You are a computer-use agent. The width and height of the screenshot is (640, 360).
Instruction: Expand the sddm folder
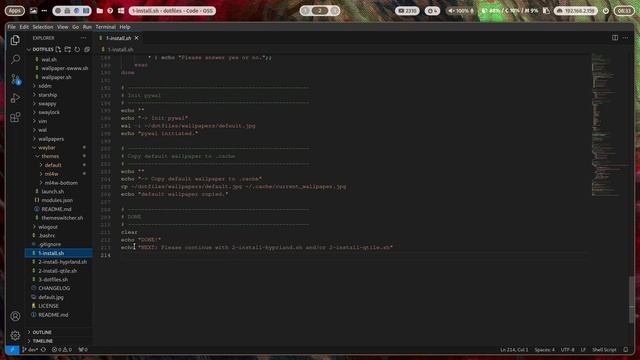(45, 86)
